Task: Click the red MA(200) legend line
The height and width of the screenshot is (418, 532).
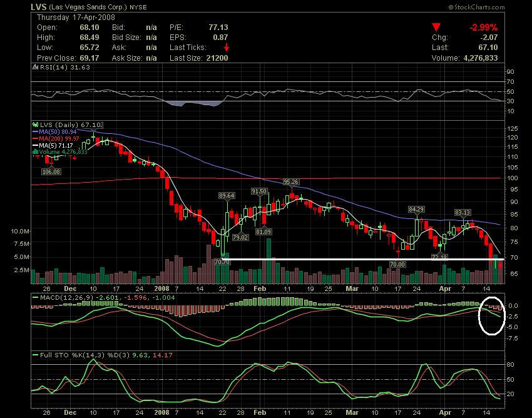Action: [x=35, y=138]
